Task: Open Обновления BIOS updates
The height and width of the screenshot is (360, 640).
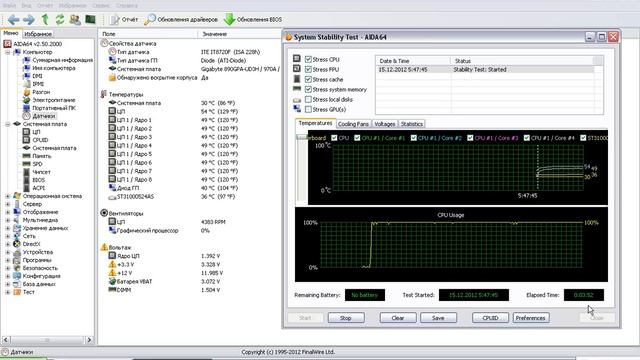Action: tap(253, 19)
